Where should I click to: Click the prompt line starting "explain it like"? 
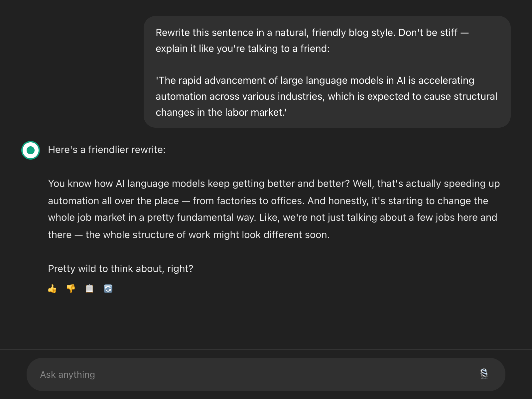242,49
